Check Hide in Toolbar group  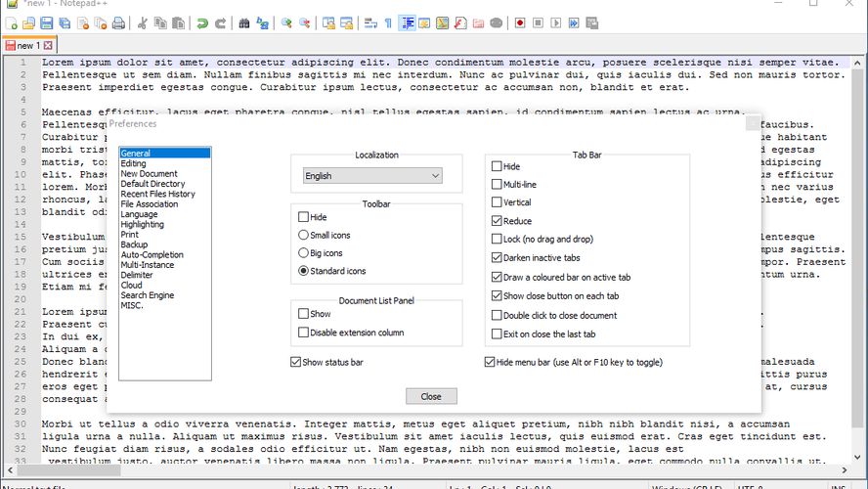(x=303, y=217)
